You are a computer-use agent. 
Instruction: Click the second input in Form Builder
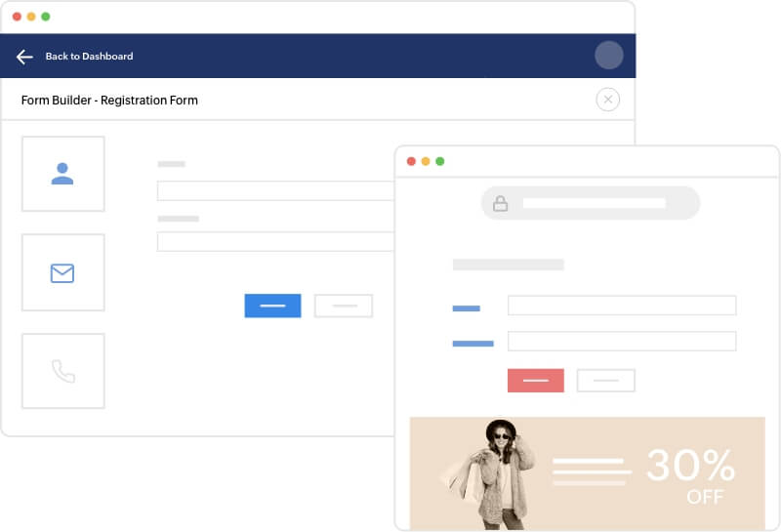(276, 241)
